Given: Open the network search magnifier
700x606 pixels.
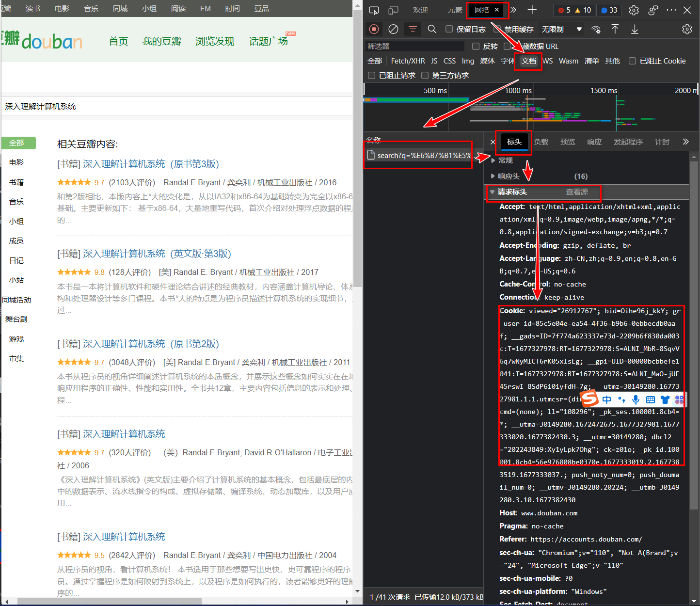Looking at the screenshot, I should (x=432, y=29).
